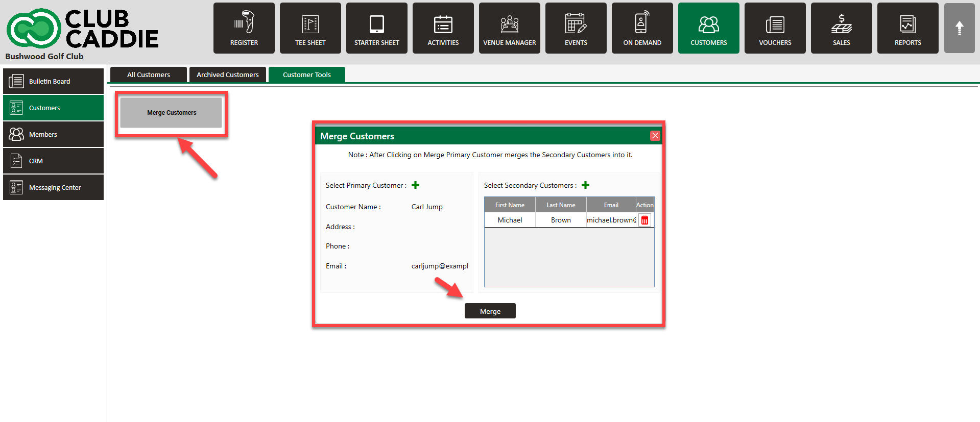The image size is (980, 422).
Task: Open the Starter Sheet module
Action: (x=376, y=28)
